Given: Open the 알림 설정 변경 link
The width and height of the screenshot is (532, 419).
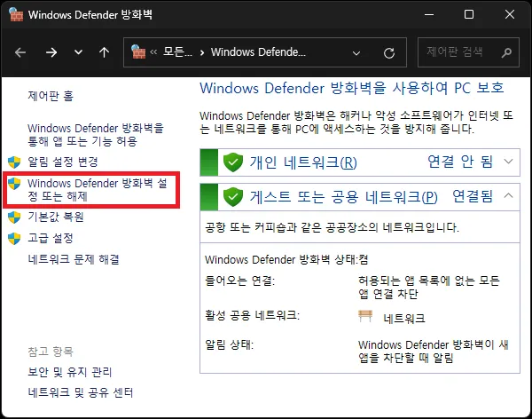Looking at the screenshot, I should (63, 162).
